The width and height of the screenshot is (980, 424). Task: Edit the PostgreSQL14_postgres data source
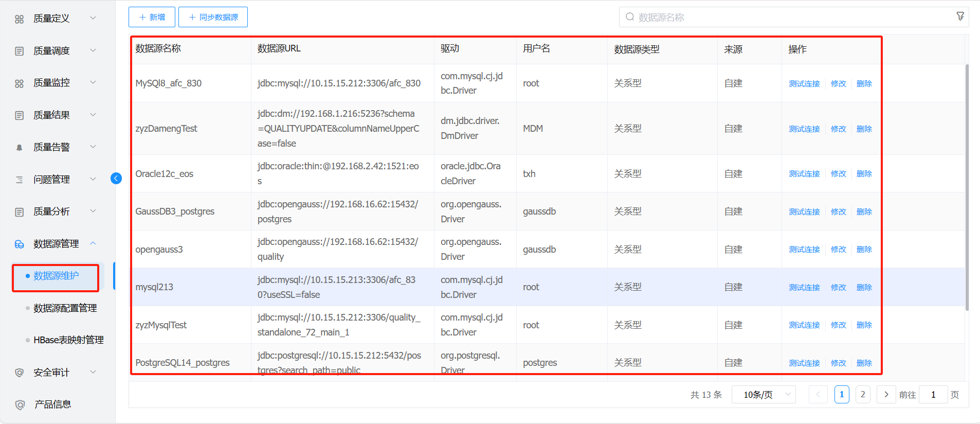click(838, 363)
